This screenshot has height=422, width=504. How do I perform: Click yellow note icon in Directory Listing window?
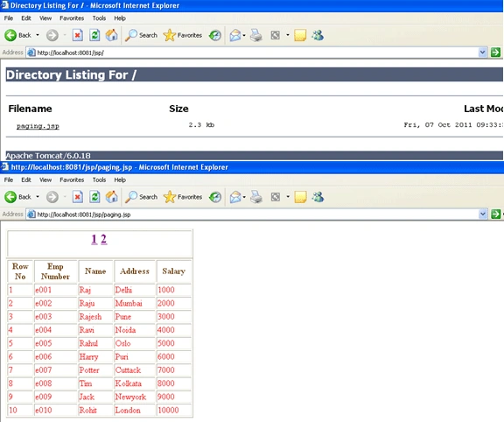(x=300, y=35)
